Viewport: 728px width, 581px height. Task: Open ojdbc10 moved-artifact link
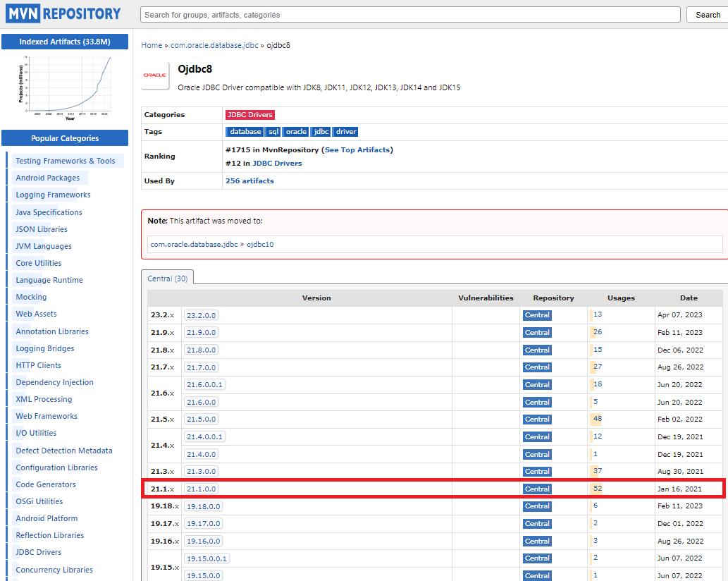260,244
